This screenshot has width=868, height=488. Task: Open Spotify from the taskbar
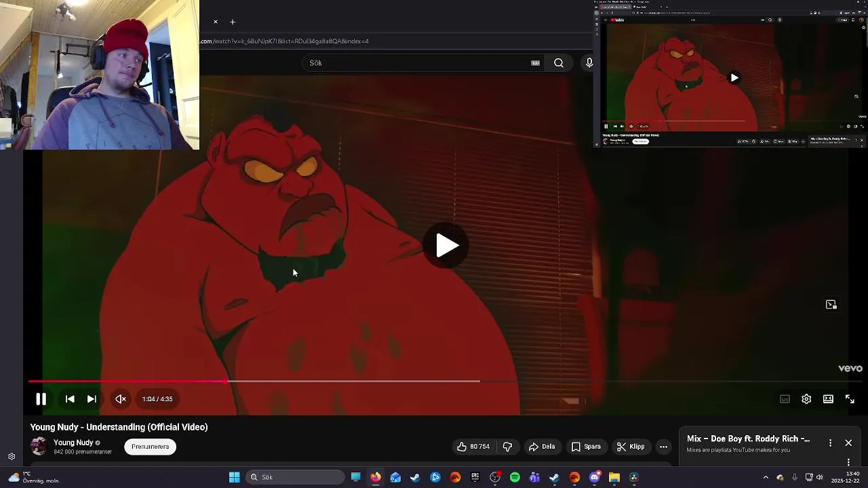pyautogui.click(x=515, y=477)
